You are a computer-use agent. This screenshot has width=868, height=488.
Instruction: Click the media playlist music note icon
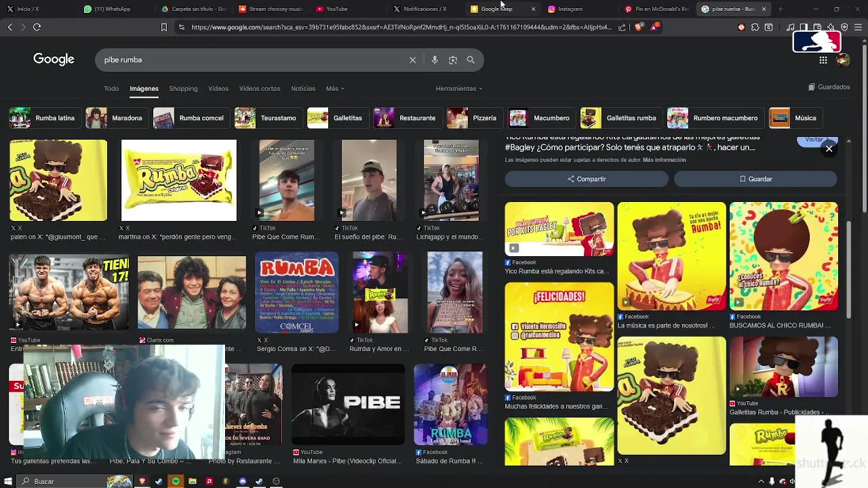pos(791,27)
